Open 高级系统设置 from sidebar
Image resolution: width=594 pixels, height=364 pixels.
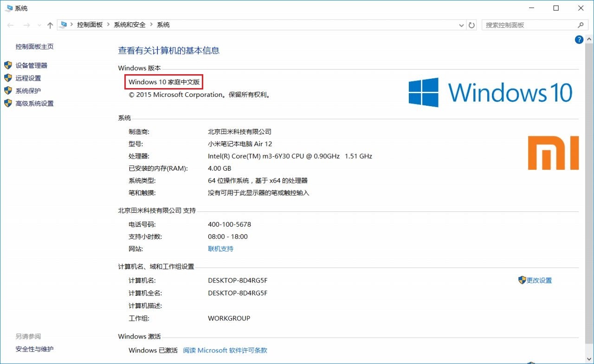pos(34,103)
